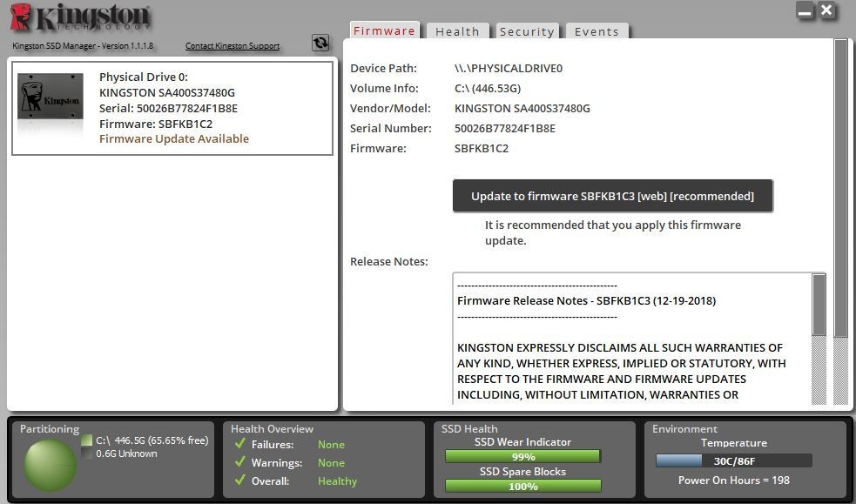Click '0.6G Unknown' partition label

126,454
